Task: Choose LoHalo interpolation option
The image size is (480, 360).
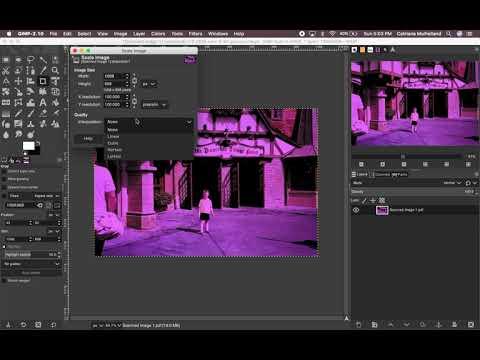Action: click(x=114, y=156)
